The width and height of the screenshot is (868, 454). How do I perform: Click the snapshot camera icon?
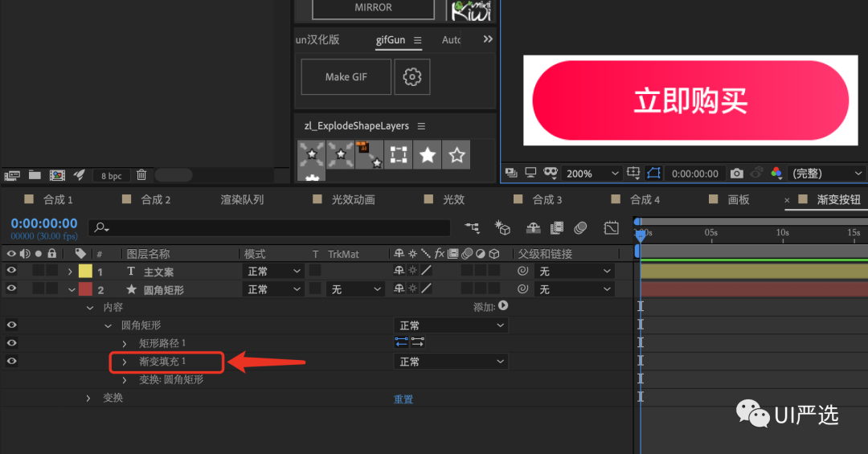coord(737,174)
